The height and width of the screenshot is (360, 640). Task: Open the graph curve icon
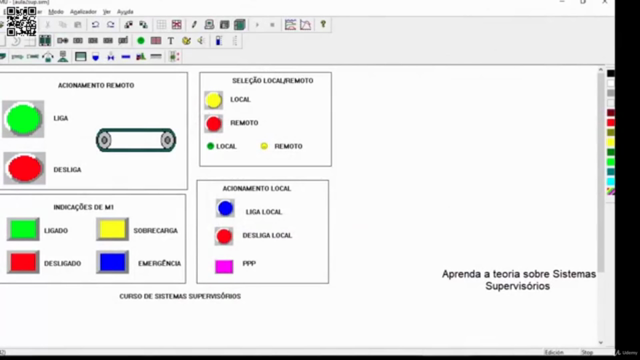(x=305, y=25)
